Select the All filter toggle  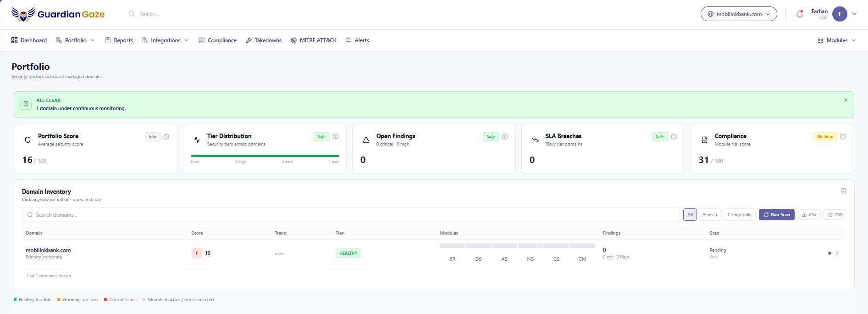[690, 215]
